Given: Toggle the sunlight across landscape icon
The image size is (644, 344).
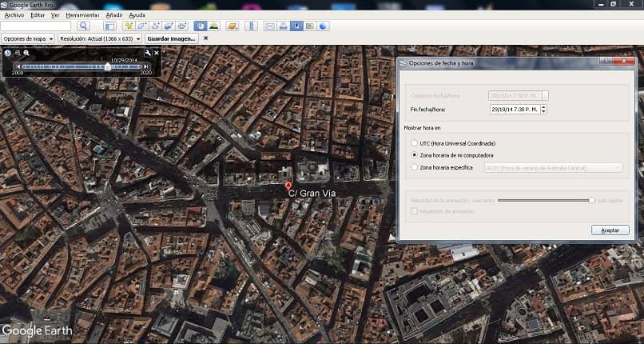Looking at the screenshot, I should 213,26.
